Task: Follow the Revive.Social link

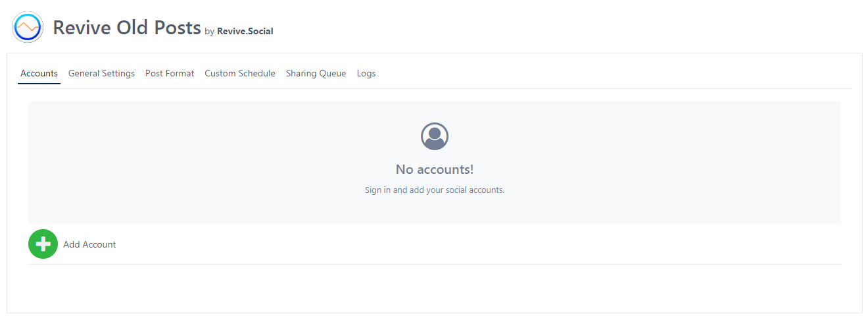Action: click(x=245, y=31)
